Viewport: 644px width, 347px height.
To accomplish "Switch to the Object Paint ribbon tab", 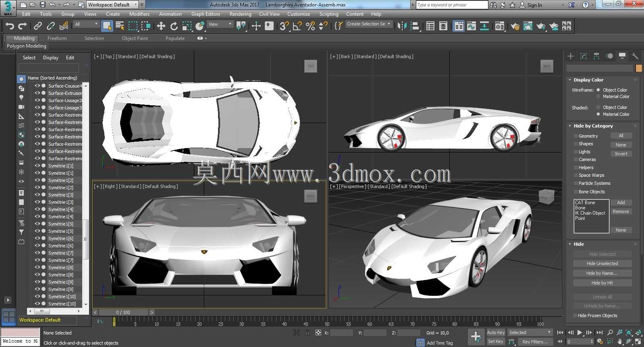I will [x=135, y=38].
